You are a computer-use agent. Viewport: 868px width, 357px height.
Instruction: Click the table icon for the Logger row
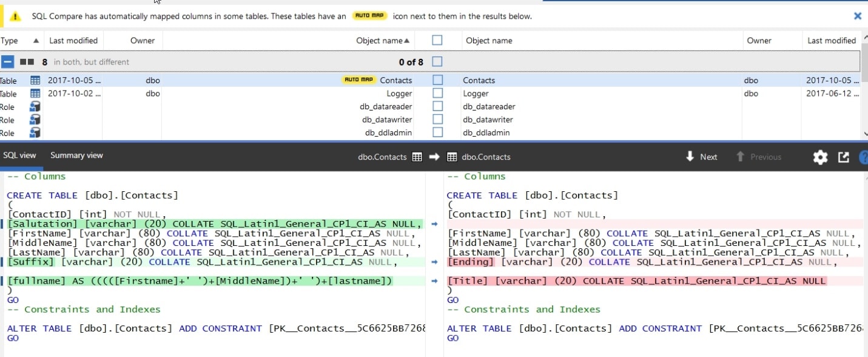point(35,93)
